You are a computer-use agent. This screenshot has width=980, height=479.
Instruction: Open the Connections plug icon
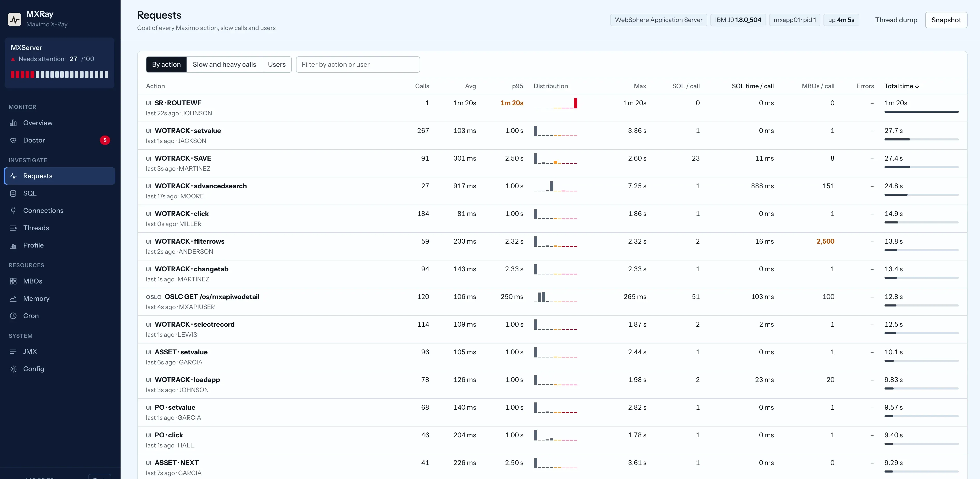13,210
